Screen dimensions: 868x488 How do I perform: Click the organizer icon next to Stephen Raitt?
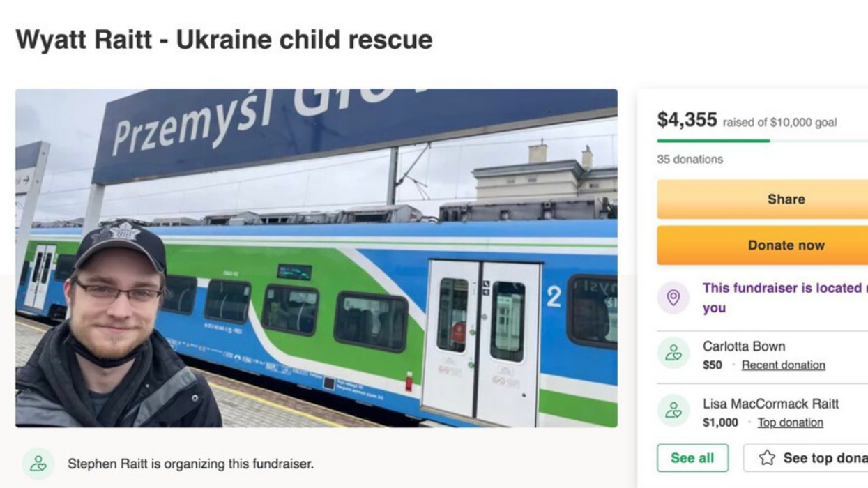[38, 464]
